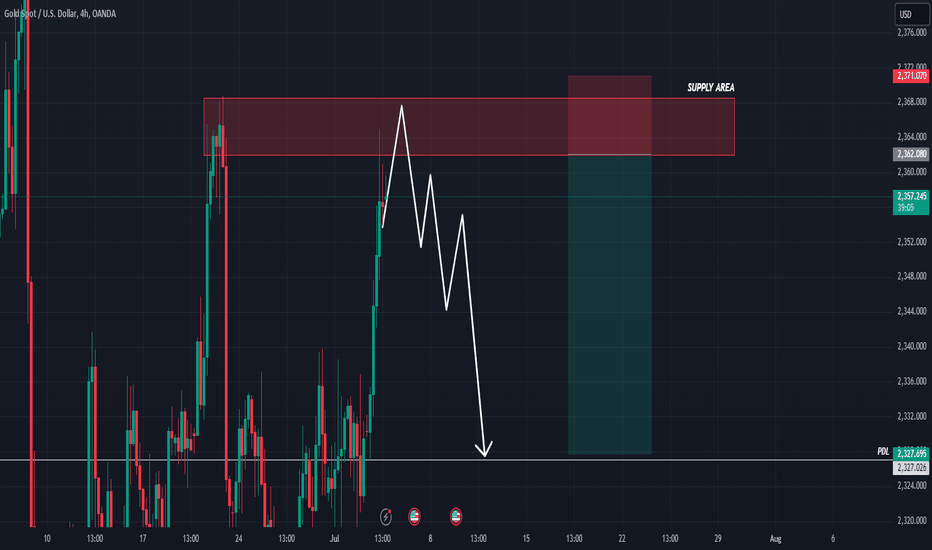Click the 2,320.000 price scale label
932x550 pixels.
(912, 520)
